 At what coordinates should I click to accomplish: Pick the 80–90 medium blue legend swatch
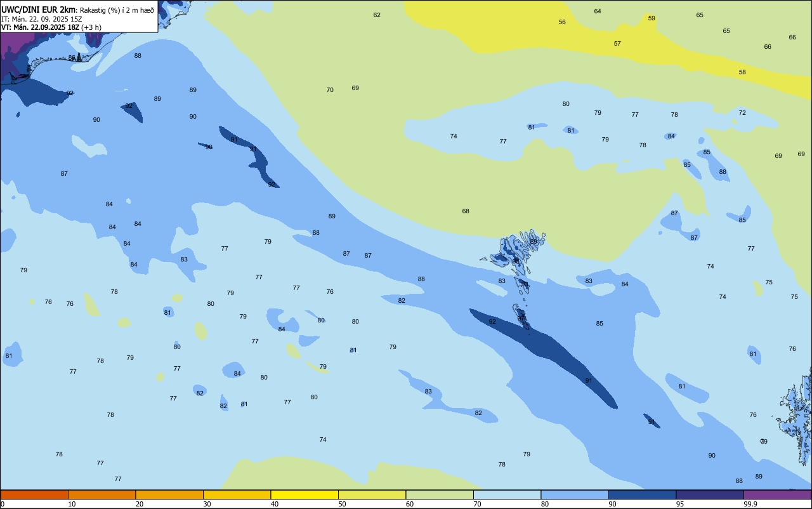tap(575, 494)
